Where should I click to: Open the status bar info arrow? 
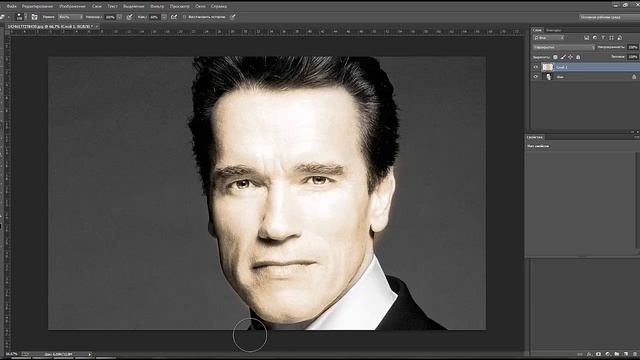pyautogui.click(x=90, y=354)
